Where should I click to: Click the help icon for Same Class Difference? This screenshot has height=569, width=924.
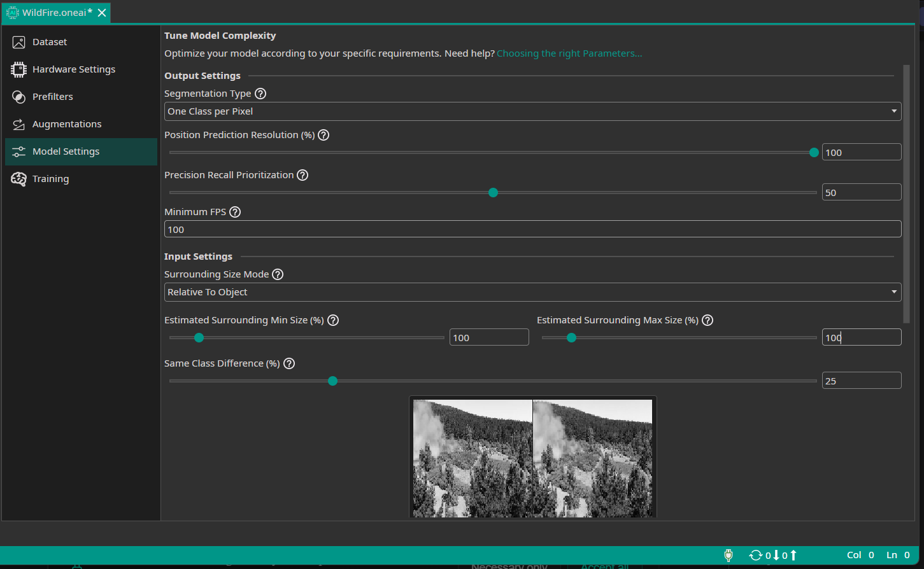click(289, 363)
